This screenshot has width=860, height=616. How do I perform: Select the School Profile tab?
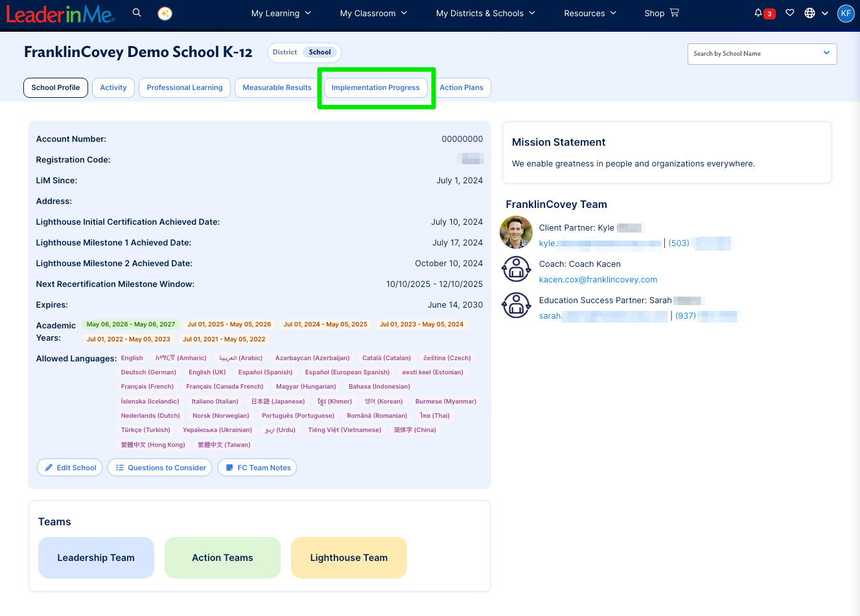tap(56, 87)
